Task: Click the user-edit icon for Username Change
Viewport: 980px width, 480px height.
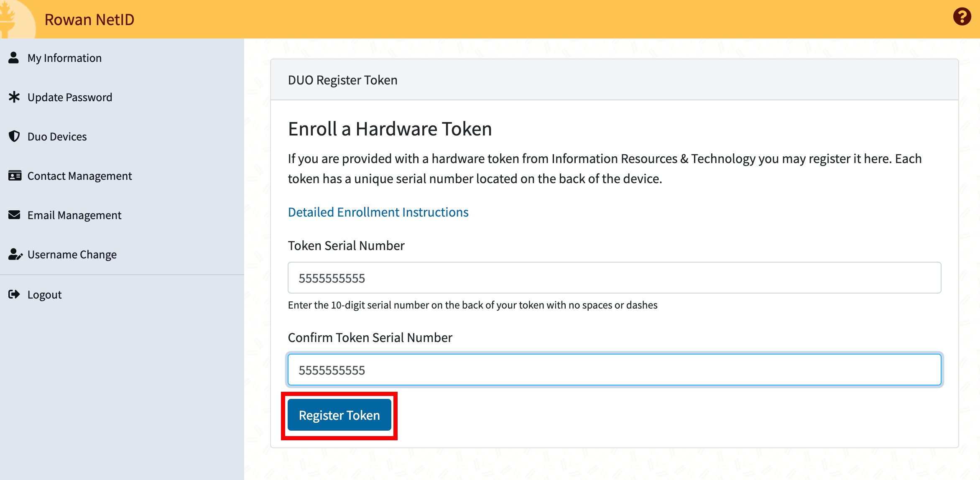Action: (15, 254)
